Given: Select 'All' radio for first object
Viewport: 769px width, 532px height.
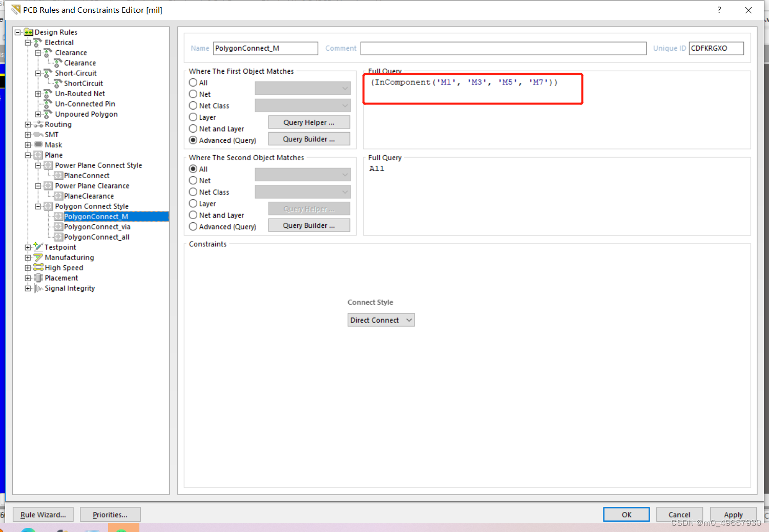Looking at the screenshot, I should (x=193, y=82).
